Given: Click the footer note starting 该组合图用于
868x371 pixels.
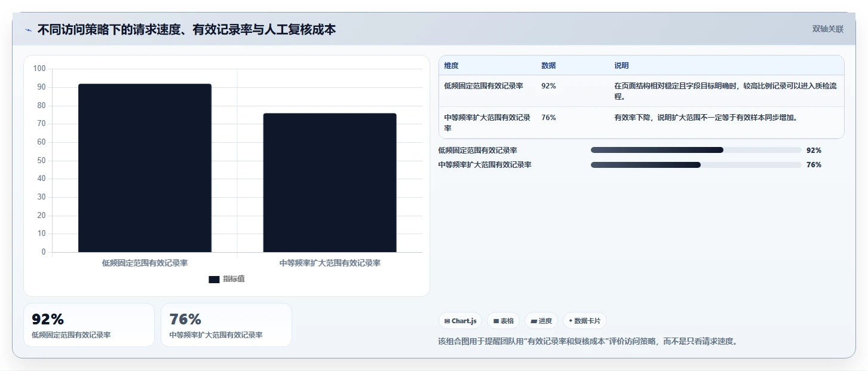Looking at the screenshot, I should pos(588,342).
